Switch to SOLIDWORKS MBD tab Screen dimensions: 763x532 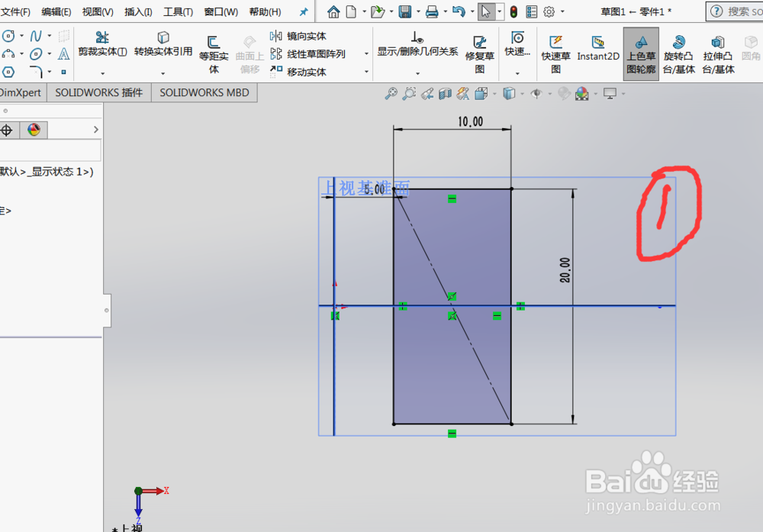click(x=204, y=92)
